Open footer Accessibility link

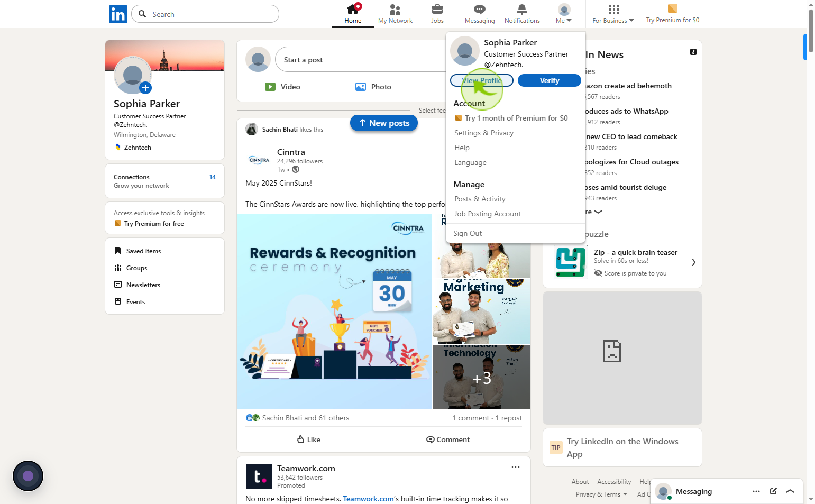pyautogui.click(x=614, y=482)
